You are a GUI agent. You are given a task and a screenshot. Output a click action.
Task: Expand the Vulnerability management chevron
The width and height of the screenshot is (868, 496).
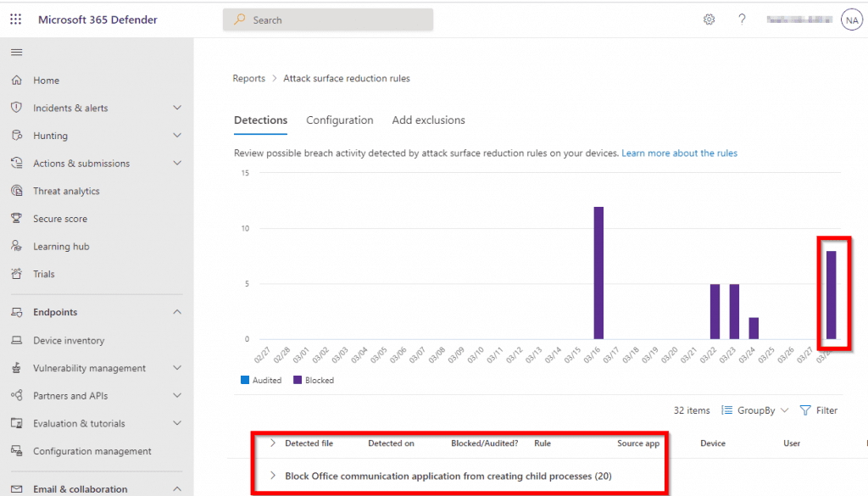[177, 368]
